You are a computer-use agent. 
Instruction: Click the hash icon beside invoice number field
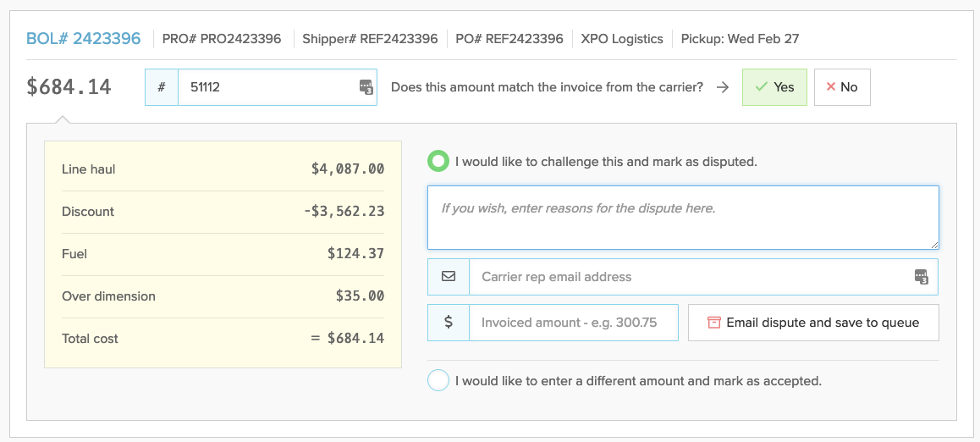162,87
